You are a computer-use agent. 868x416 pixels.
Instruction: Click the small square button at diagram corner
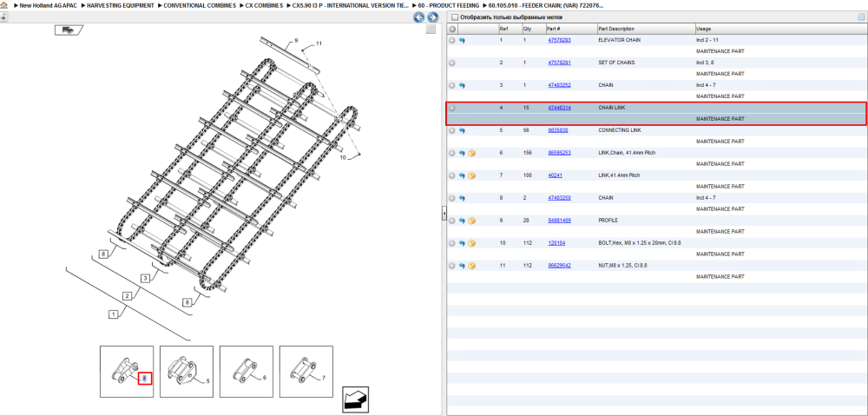click(431, 30)
